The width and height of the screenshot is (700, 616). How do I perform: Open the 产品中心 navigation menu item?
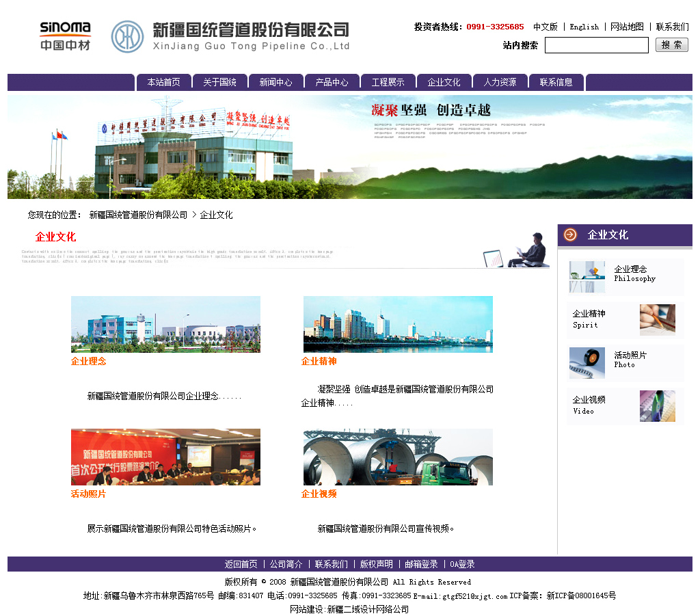(332, 82)
